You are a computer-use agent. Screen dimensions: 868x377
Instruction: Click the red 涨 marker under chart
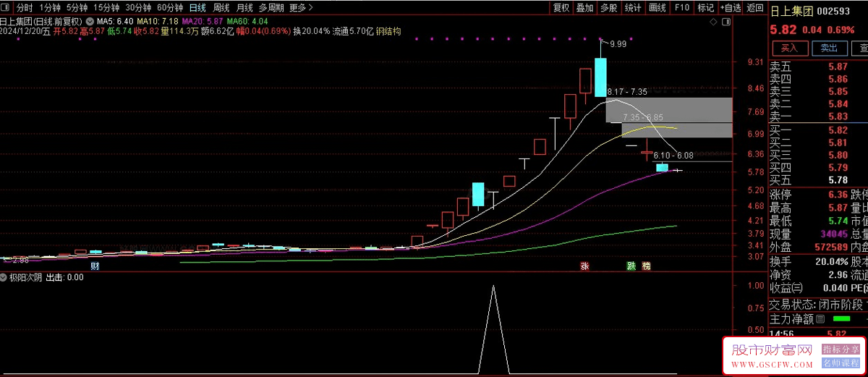(x=583, y=266)
